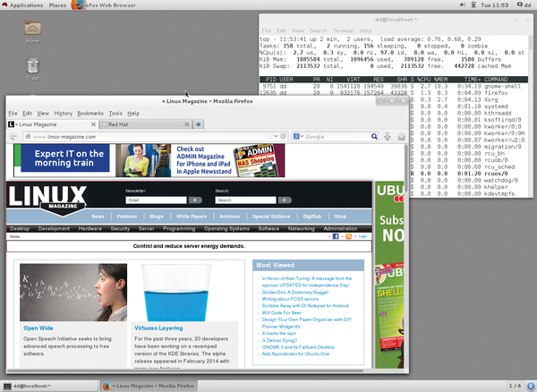Open the Places menu
Viewport: 537px width, 392px height.
click(57, 5)
